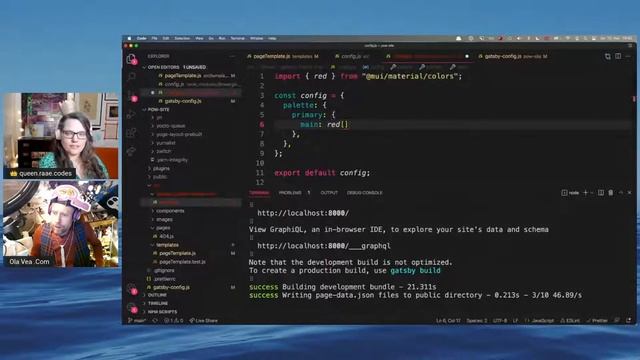The width and height of the screenshot is (640, 360).
Task: Open the Explorer more actions ellipsis
Action: click(232, 56)
